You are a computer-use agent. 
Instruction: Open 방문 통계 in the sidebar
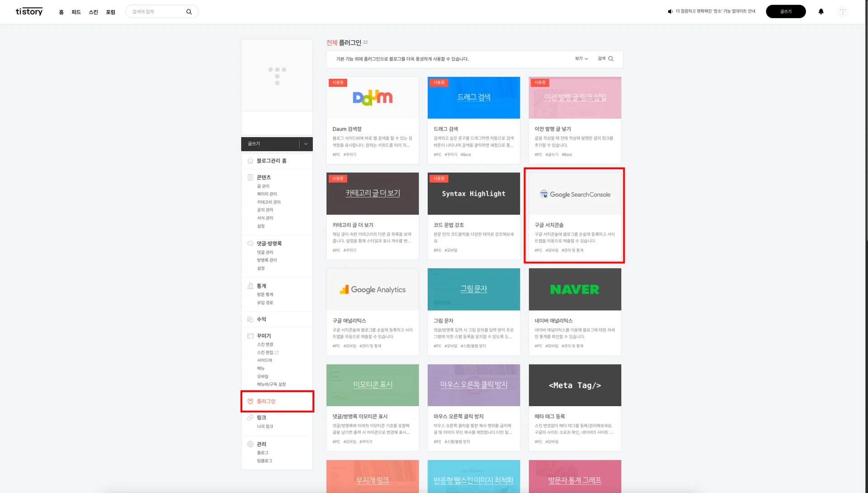265,294
